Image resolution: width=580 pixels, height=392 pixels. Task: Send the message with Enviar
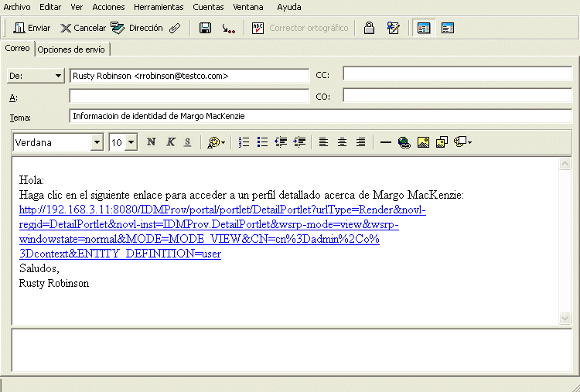(32, 28)
